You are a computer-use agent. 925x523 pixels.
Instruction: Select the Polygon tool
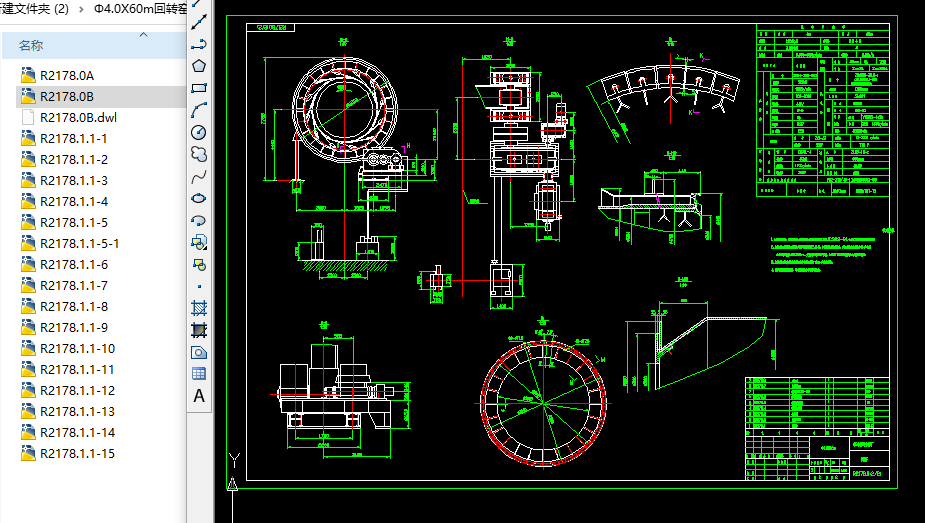click(199, 66)
